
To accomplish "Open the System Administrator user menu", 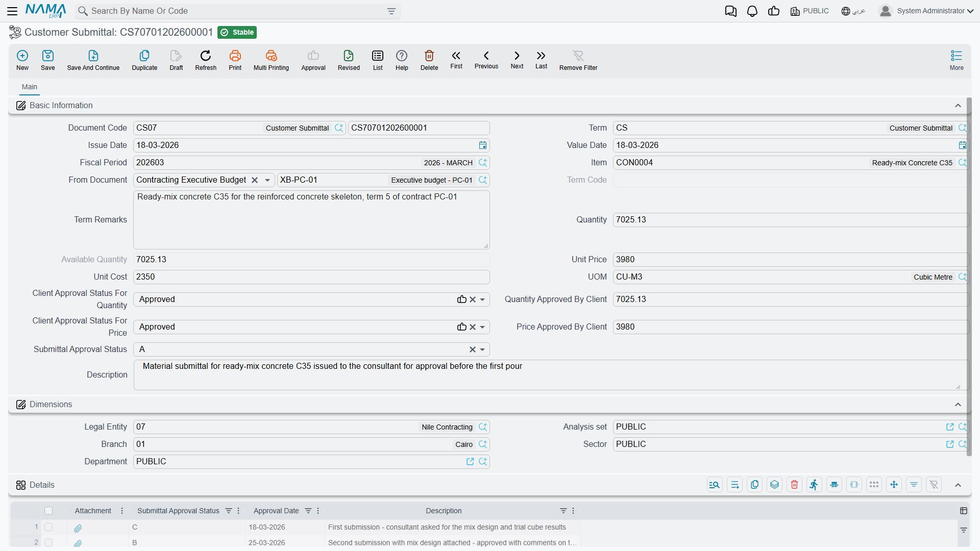I will (x=926, y=11).
